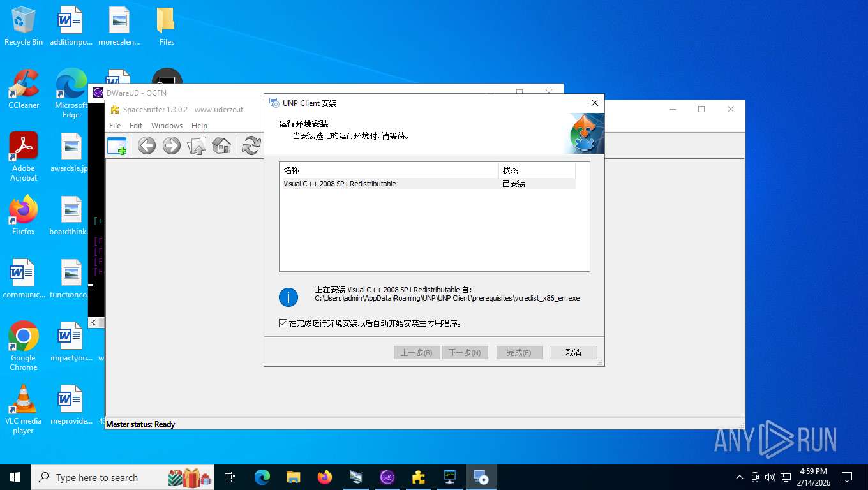The height and width of the screenshot is (490, 868).
Task: Click the 状态 column header
Action: pos(537,170)
